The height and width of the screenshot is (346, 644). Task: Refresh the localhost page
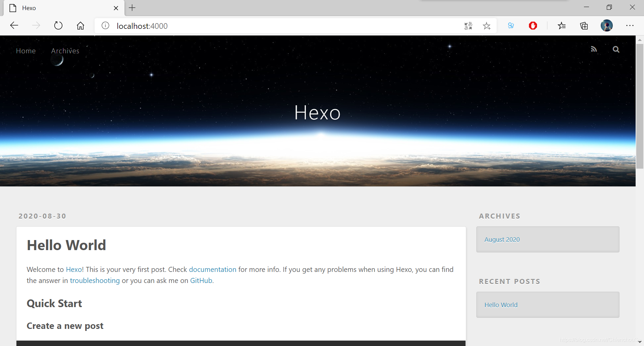[x=58, y=25]
